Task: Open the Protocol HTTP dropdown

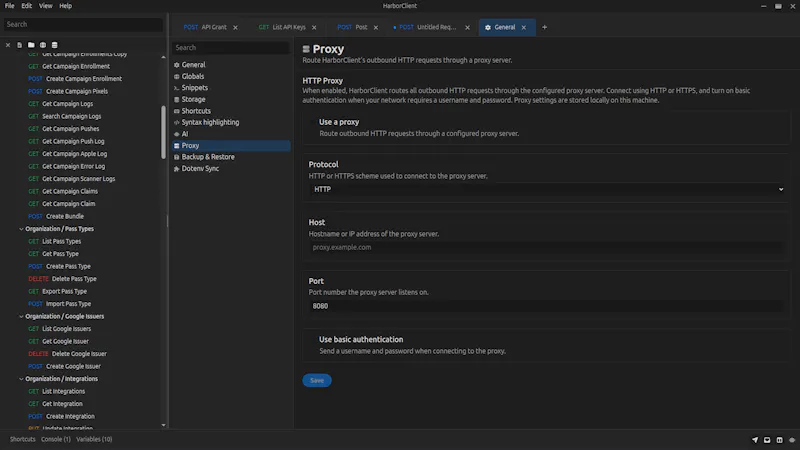Action: (x=546, y=189)
